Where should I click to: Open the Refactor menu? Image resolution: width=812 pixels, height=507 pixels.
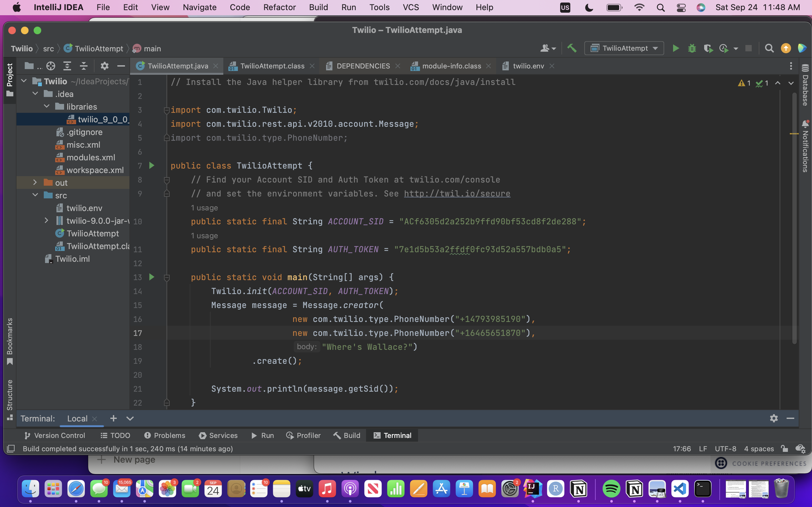(279, 7)
